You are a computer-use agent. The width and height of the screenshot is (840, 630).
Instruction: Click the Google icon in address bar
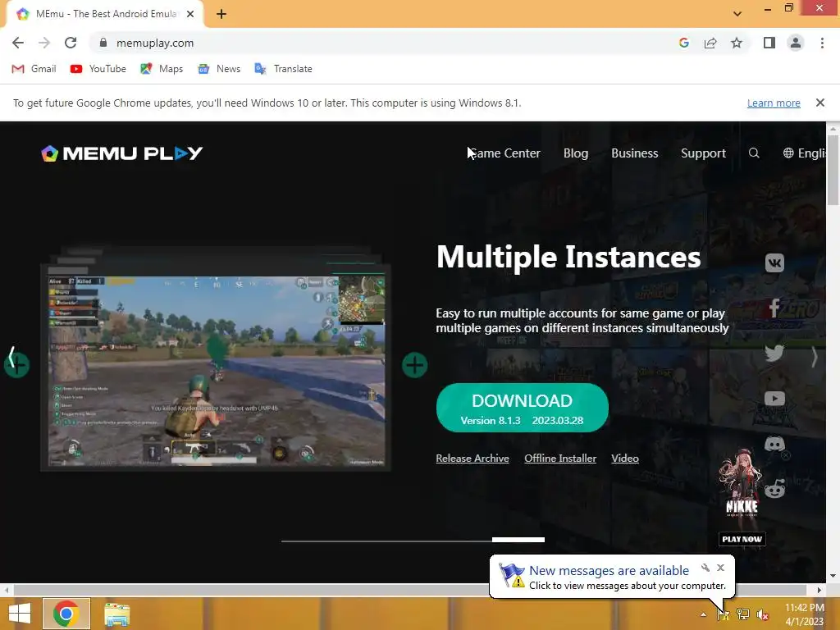click(x=683, y=43)
